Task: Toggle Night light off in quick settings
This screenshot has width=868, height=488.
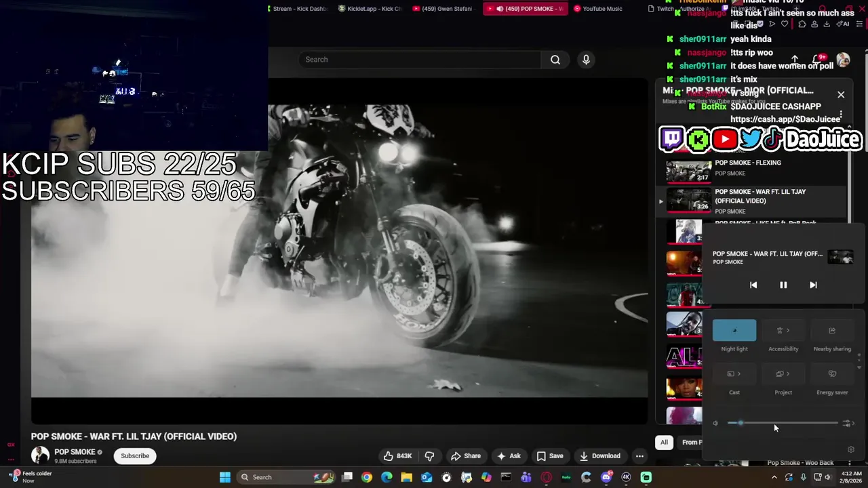Action: [734, 331]
